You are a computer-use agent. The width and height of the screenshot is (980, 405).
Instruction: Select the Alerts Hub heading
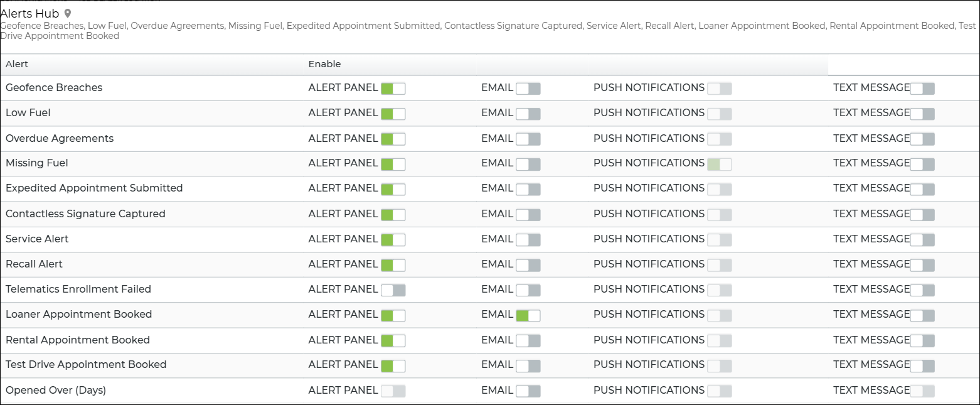point(29,13)
